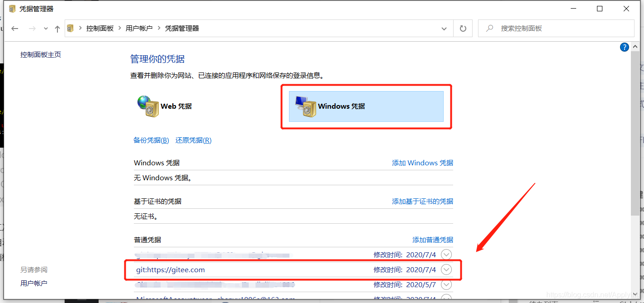Open the address bar history dropdown
This screenshot has width=644, height=303.
click(444, 29)
